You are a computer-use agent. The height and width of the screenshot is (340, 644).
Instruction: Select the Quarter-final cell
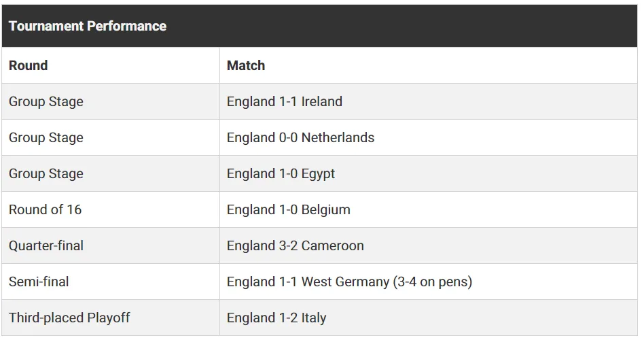click(x=46, y=245)
